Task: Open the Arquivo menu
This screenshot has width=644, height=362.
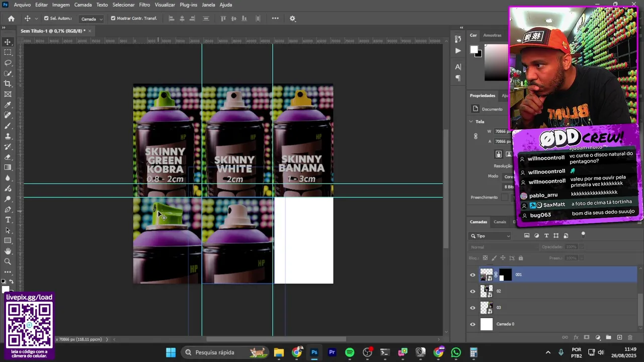Action: (22, 5)
